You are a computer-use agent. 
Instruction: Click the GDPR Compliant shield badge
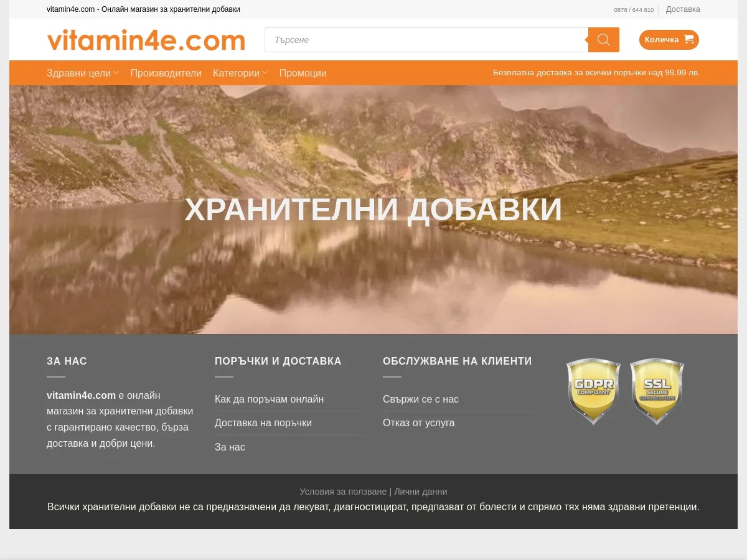point(593,391)
